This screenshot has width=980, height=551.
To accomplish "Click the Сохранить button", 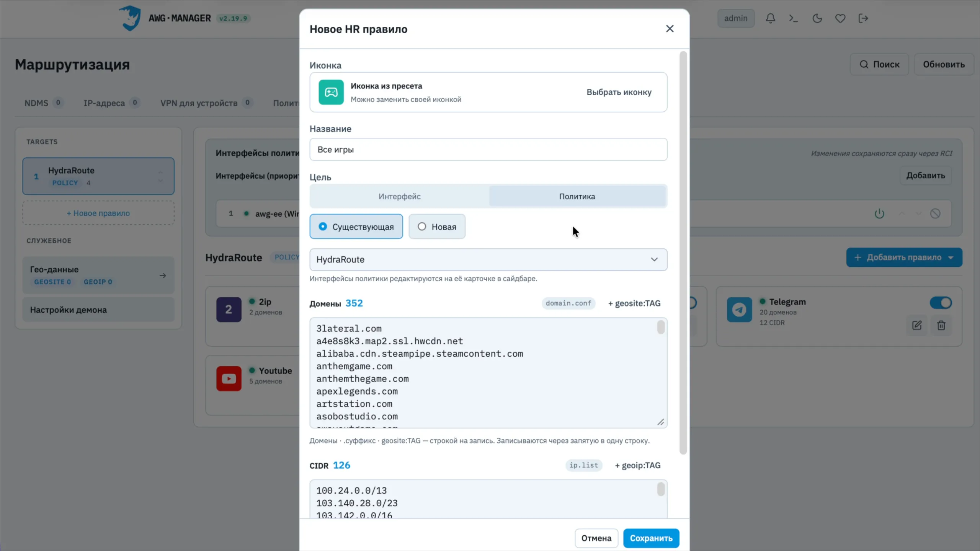I will [x=651, y=538].
